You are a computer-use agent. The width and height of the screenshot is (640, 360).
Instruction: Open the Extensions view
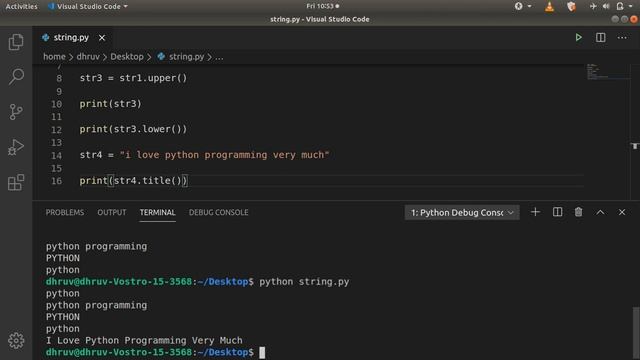[16, 182]
